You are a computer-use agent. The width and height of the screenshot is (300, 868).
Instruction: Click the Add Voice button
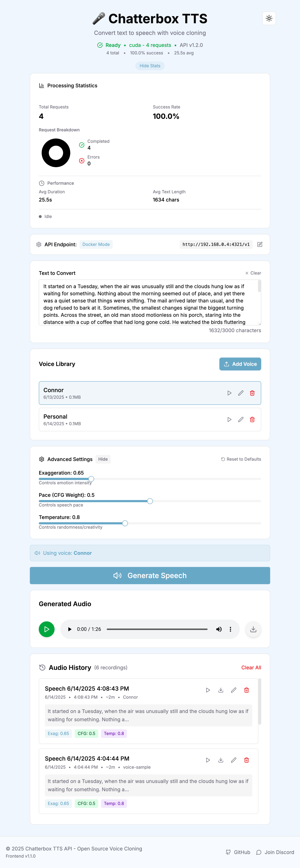click(x=240, y=364)
